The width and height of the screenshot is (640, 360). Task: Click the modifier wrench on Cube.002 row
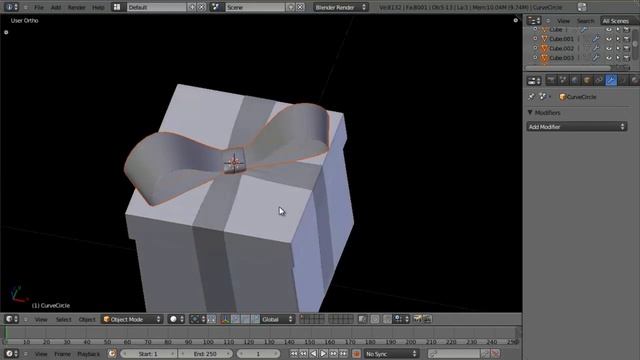point(596,48)
